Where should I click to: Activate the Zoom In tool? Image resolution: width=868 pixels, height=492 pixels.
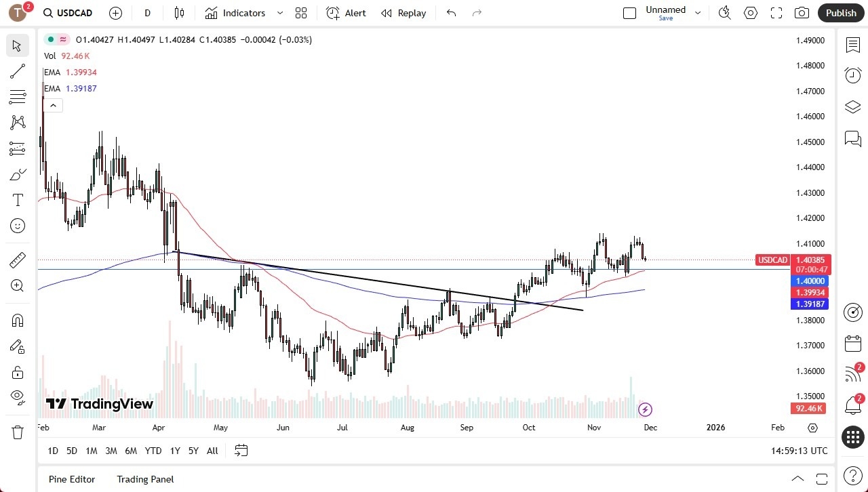click(17, 285)
